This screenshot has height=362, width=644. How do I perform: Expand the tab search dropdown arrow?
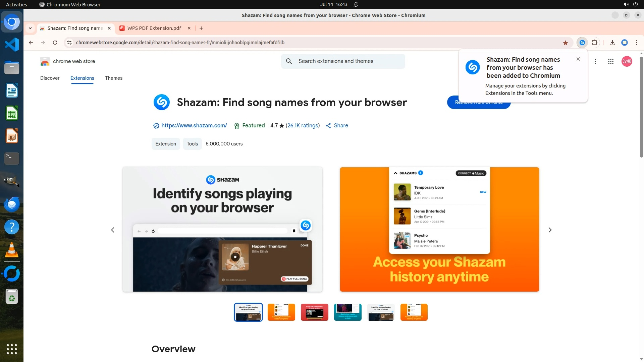(30, 28)
